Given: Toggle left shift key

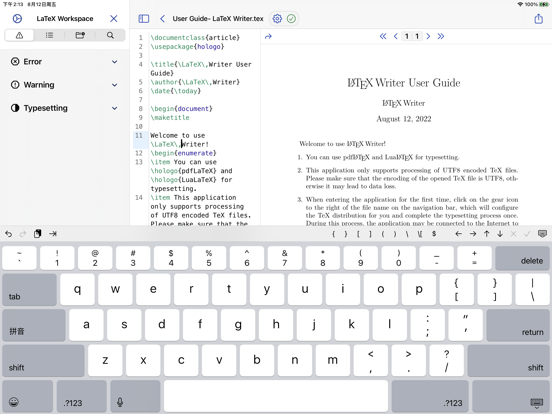Looking at the screenshot, I should [43, 360].
